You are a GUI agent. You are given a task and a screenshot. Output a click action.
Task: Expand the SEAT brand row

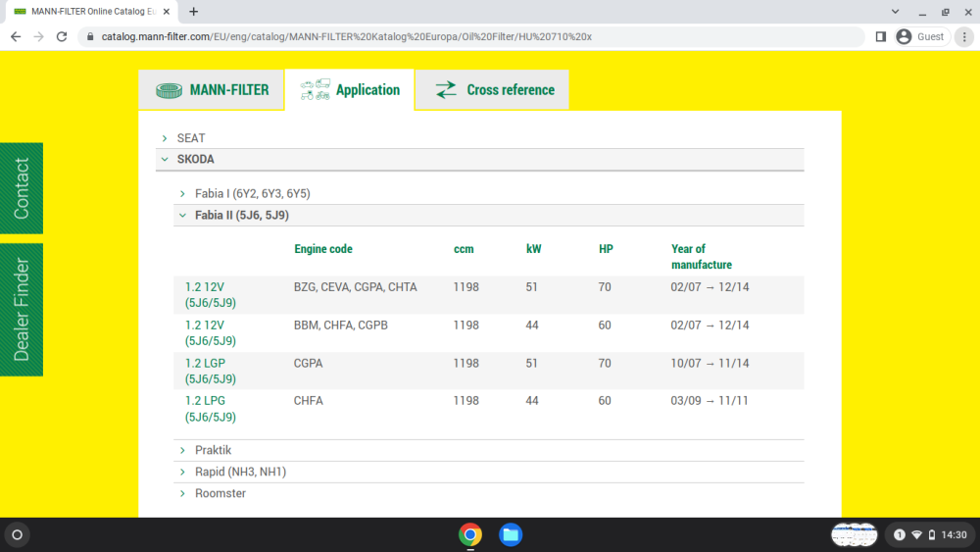(x=479, y=138)
